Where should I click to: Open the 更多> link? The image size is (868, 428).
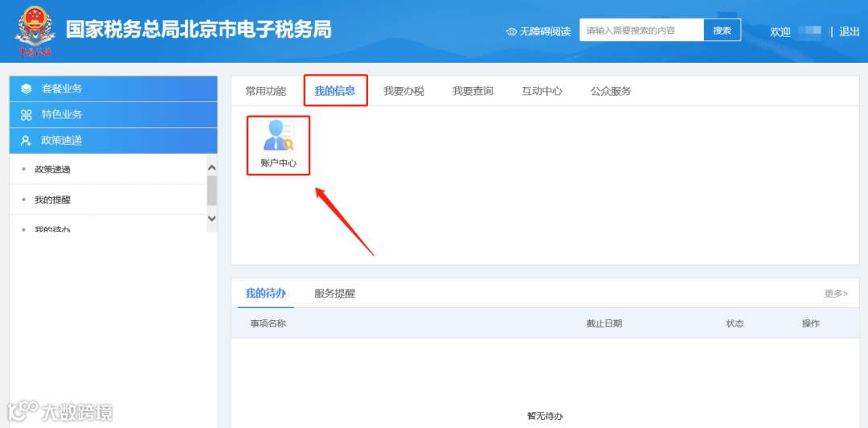[x=836, y=294]
